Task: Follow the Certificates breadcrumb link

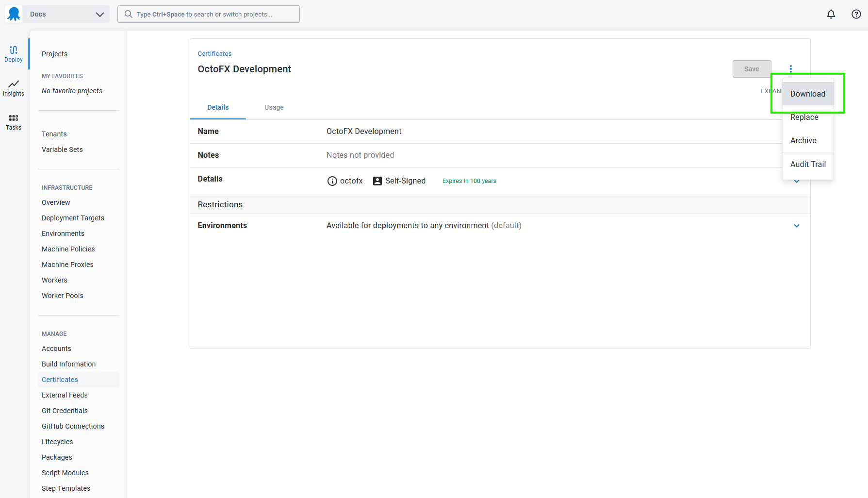Action: 214,53
